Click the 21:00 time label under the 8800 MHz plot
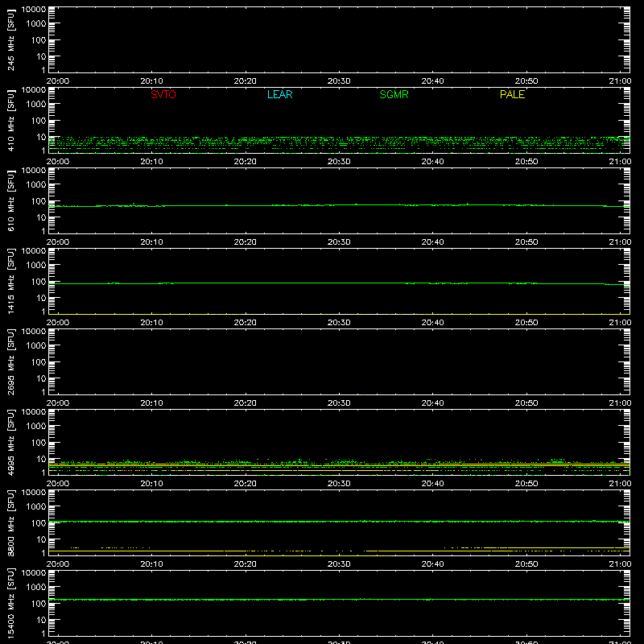Screen dimensions: 644x644 620,564
